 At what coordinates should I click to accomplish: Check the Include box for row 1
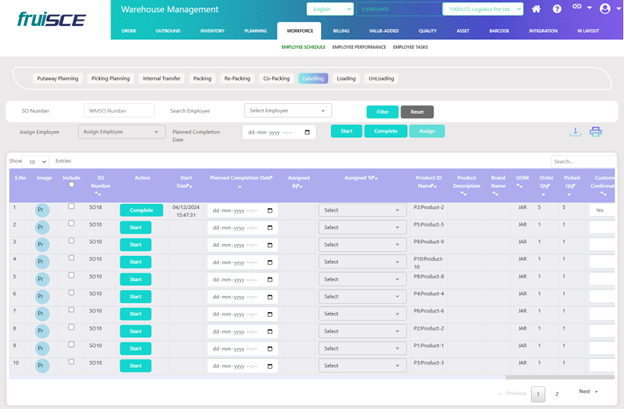[x=71, y=206]
